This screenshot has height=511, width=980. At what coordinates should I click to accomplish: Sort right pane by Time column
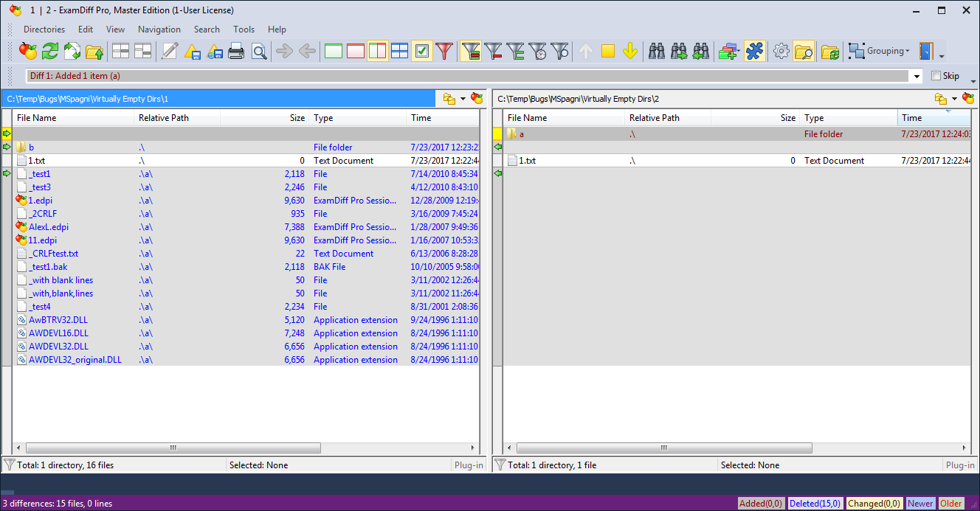point(934,118)
